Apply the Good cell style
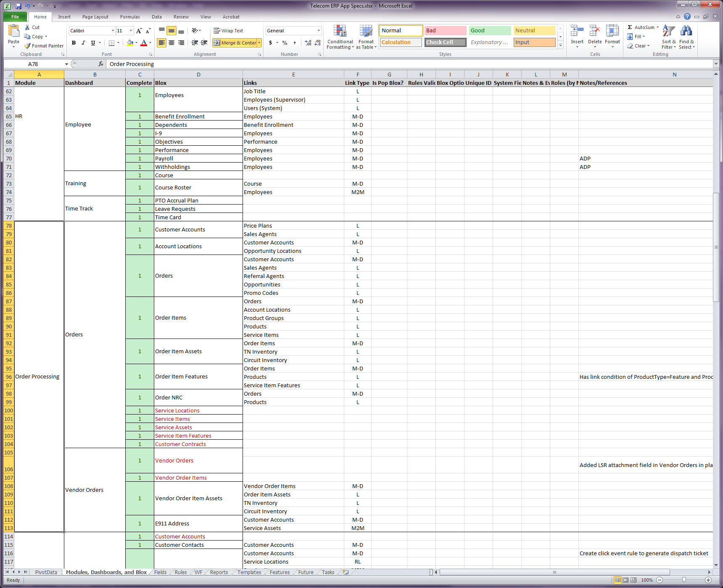The width and height of the screenshot is (723, 588). pos(490,31)
